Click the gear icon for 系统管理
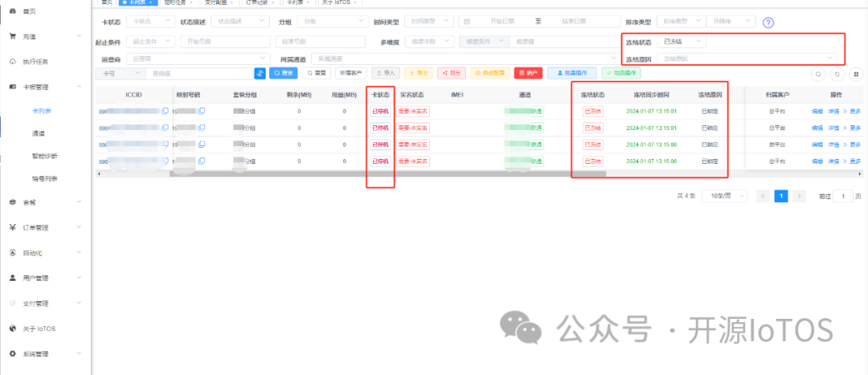The height and width of the screenshot is (375, 868). (x=12, y=353)
